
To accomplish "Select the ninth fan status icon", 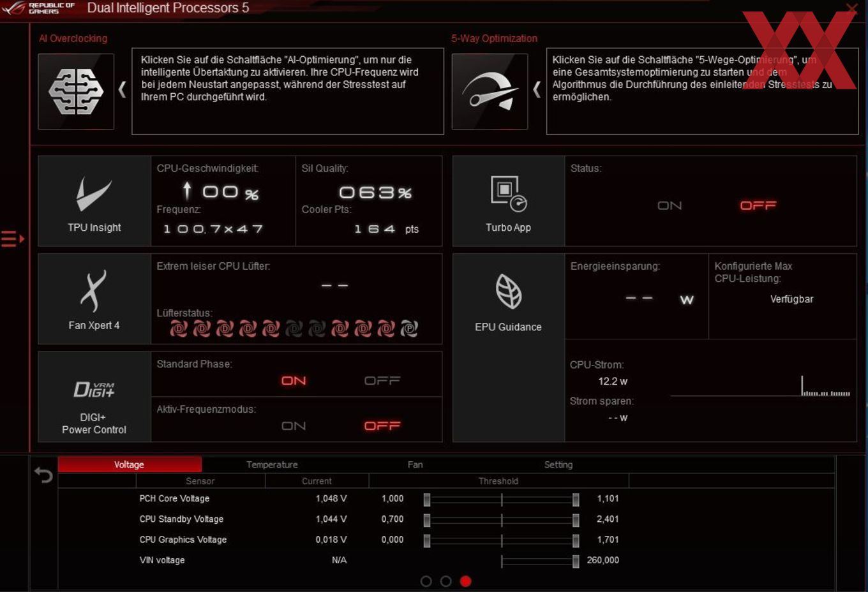I will click(363, 329).
